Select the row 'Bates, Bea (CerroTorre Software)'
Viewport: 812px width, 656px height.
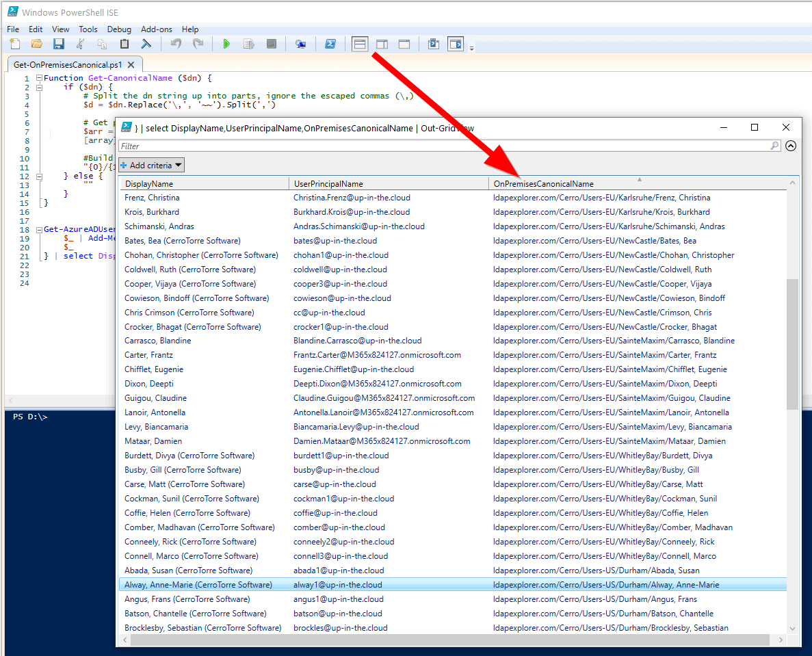(453, 241)
